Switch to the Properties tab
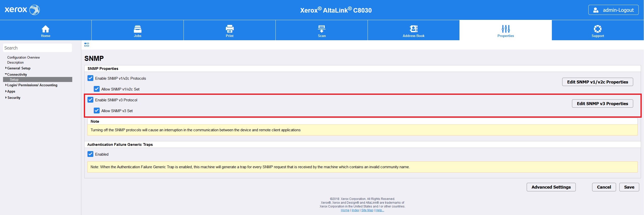 505,30
